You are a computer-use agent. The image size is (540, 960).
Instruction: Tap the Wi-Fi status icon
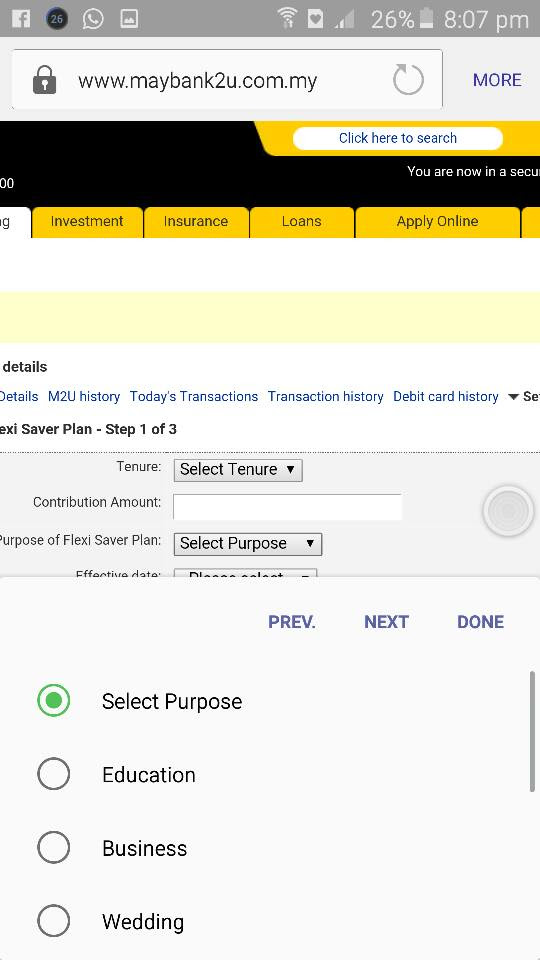[287, 18]
